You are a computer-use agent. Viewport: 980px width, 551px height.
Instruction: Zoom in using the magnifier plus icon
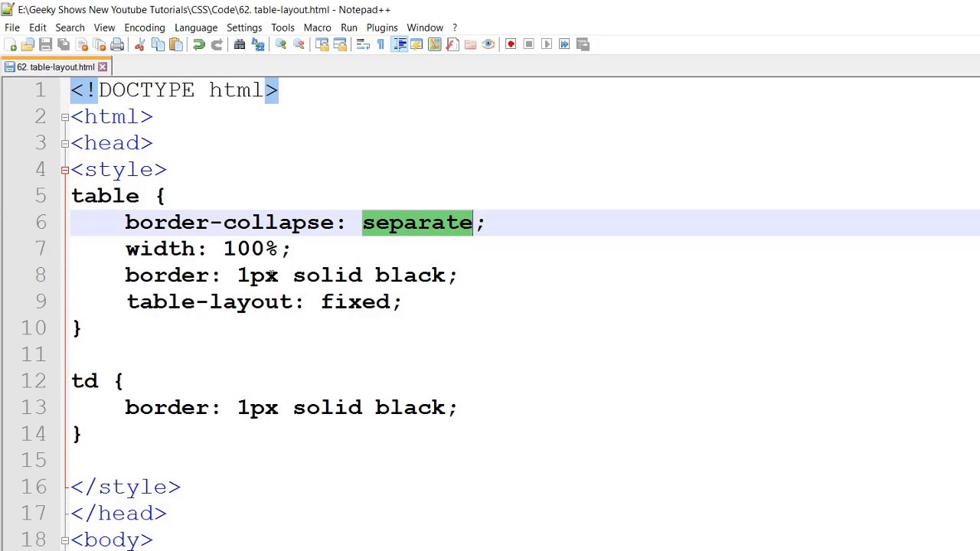281,44
